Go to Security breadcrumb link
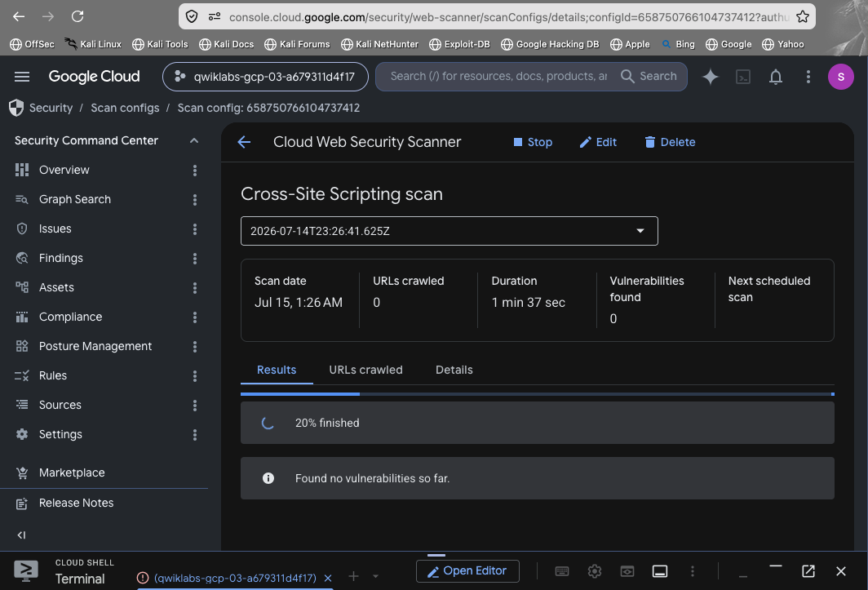Image resolution: width=868 pixels, height=590 pixels. [51, 108]
